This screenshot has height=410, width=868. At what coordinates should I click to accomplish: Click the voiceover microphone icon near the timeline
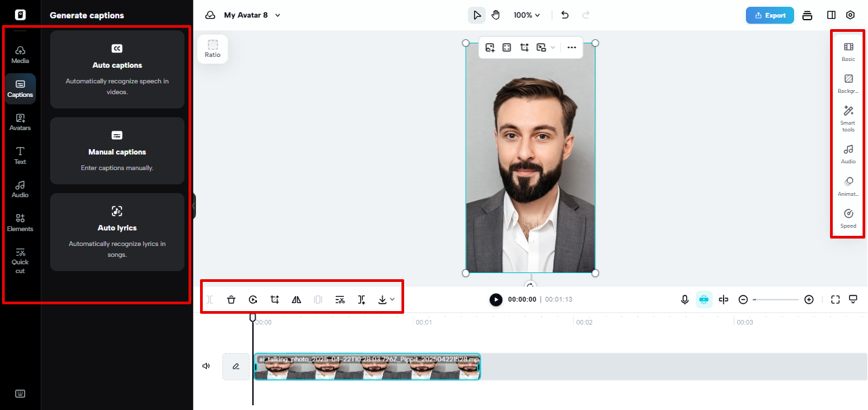[x=684, y=299]
